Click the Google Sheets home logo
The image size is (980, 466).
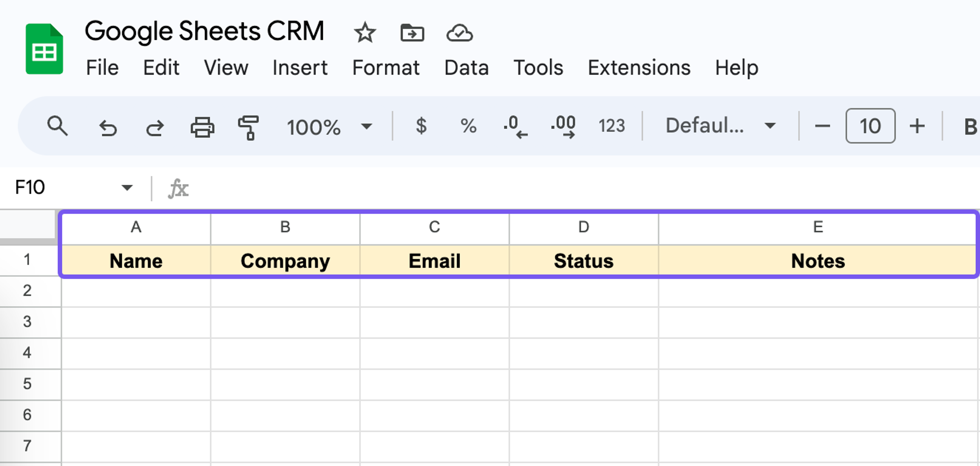[x=44, y=49]
